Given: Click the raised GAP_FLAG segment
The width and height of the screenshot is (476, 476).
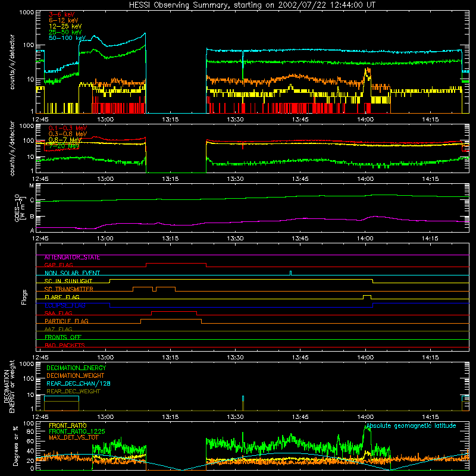Looking at the screenshot, I should click(x=176, y=264).
